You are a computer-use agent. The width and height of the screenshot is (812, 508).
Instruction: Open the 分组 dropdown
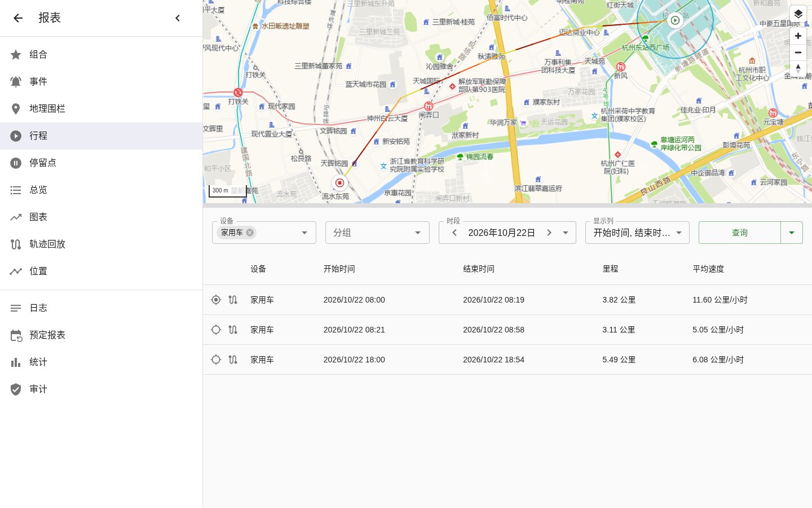tap(377, 233)
